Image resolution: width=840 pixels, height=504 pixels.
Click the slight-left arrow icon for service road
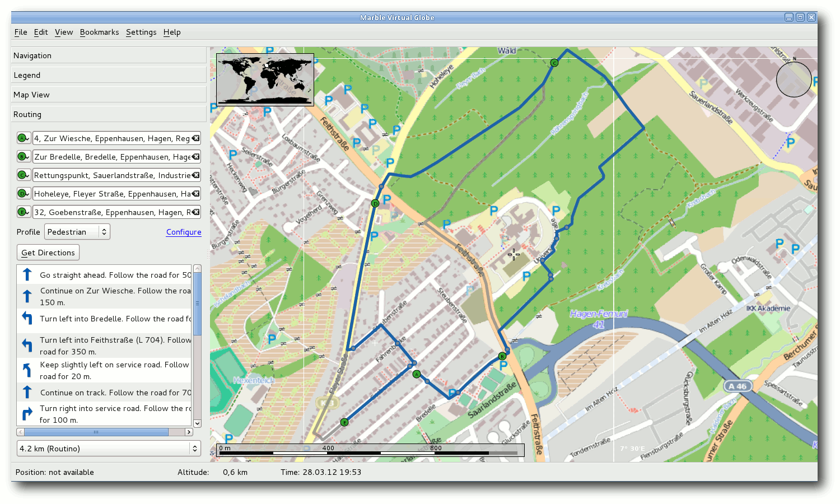(27, 370)
